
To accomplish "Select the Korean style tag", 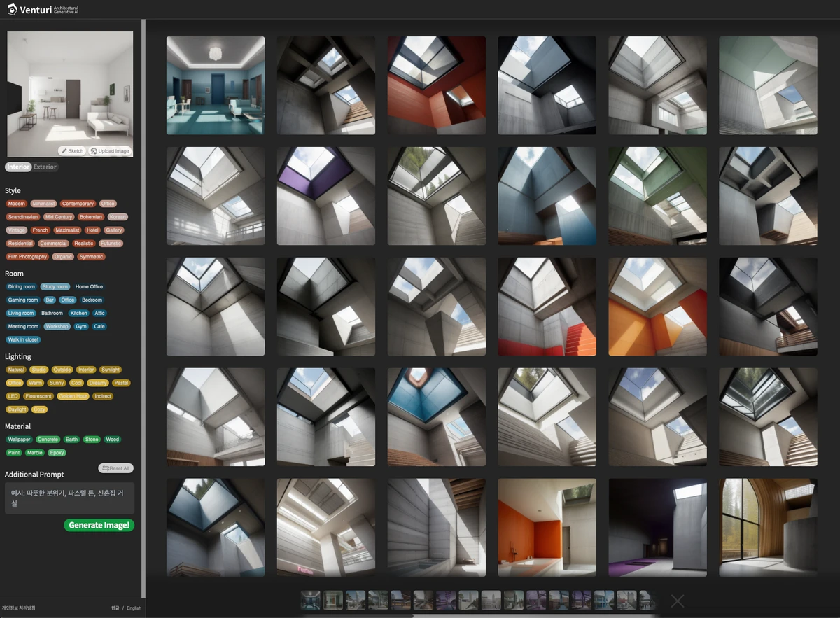I will pos(118,217).
